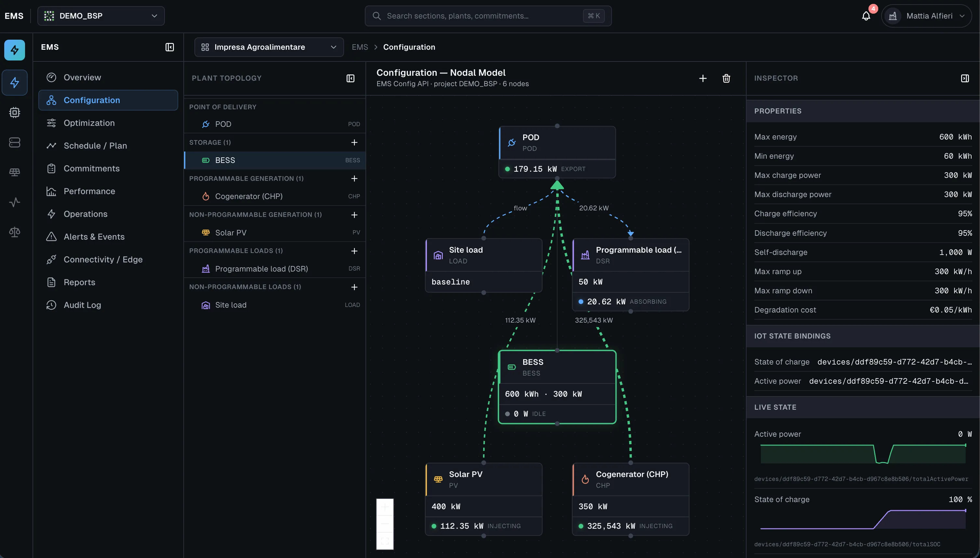The height and width of the screenshot is (558, 980).
Task: Go to Overview section
Action: (108, 77)
